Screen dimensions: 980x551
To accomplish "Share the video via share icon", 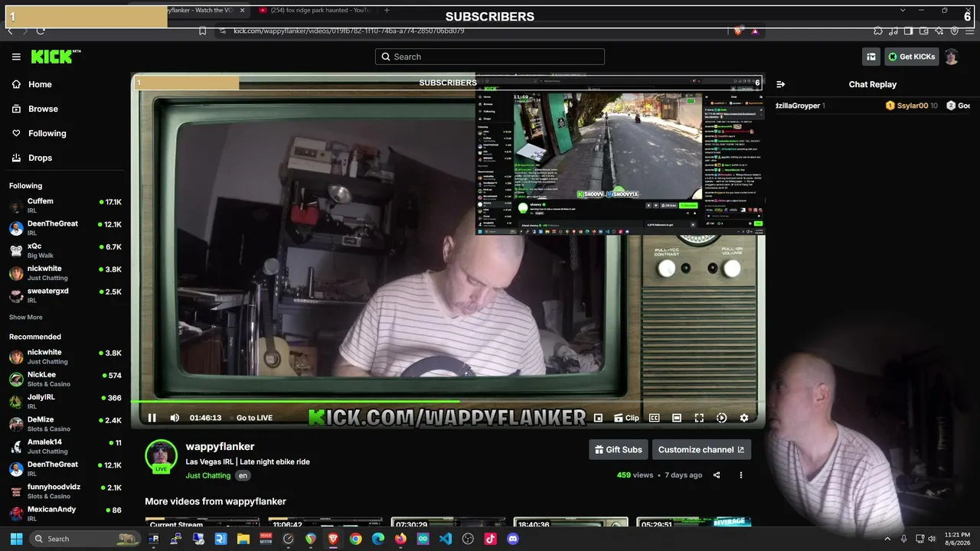I will click(717, 475).
